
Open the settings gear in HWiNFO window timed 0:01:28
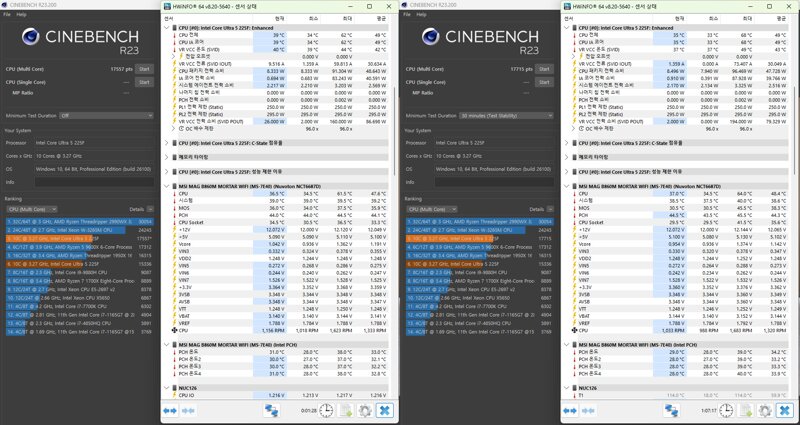[x=364, y=410]
